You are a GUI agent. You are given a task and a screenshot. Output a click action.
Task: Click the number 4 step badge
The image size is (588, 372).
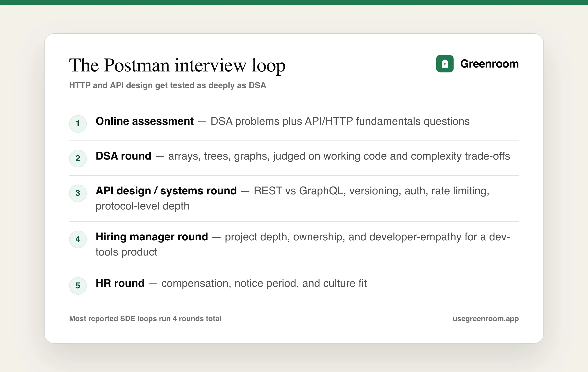(78, 239)
